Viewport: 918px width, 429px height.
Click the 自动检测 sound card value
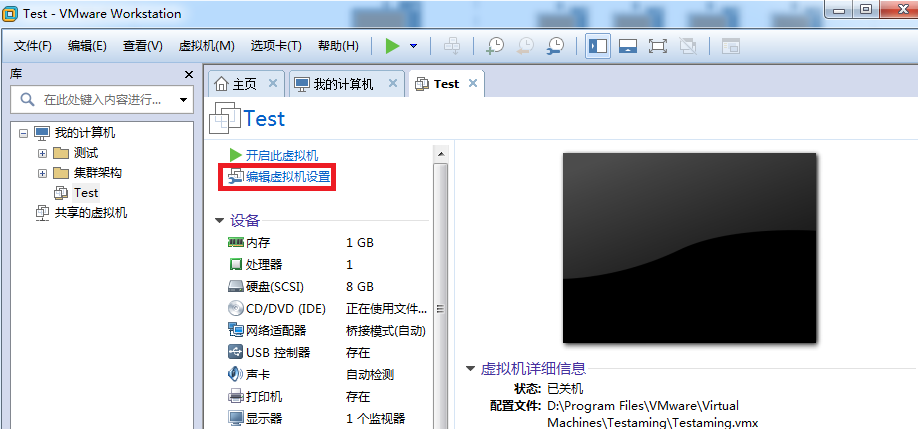point(369,375)
